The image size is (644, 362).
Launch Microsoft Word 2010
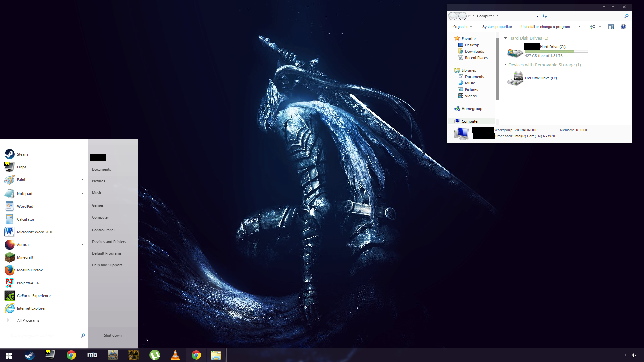(44, 232)
